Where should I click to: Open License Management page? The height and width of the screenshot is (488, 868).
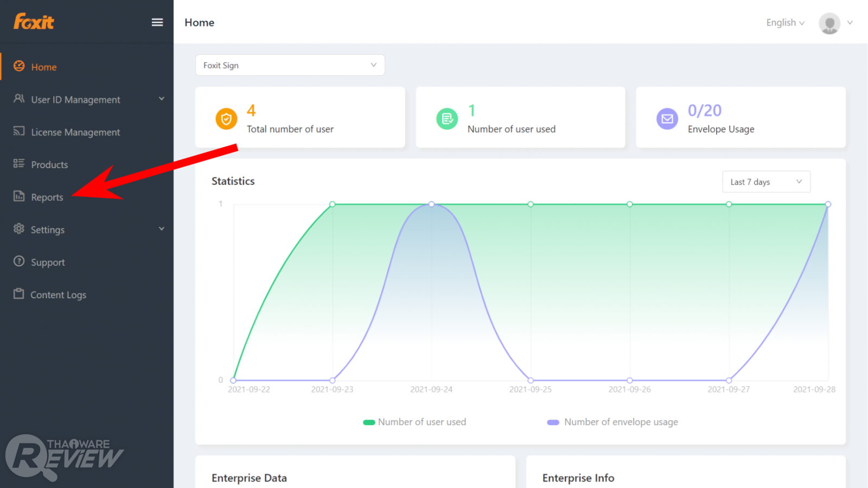pyautogui.click(x=75, y=132)
